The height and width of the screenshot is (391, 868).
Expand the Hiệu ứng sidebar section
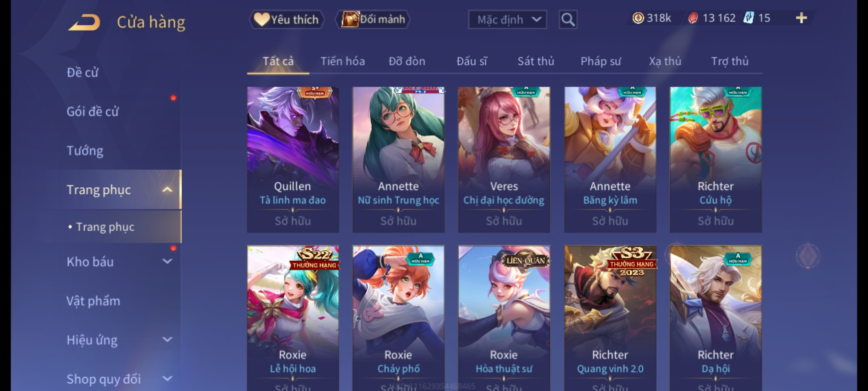point(167,340)
